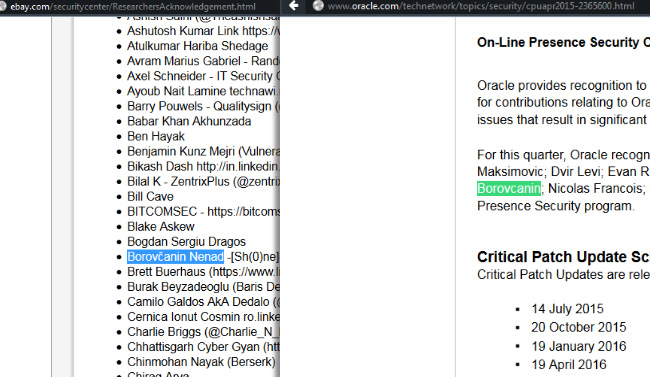Image resolution: width=650 pixels, height=377 pixels.
Task: Click the 'Presence Security program.' text line
Action: pos(555,206)
